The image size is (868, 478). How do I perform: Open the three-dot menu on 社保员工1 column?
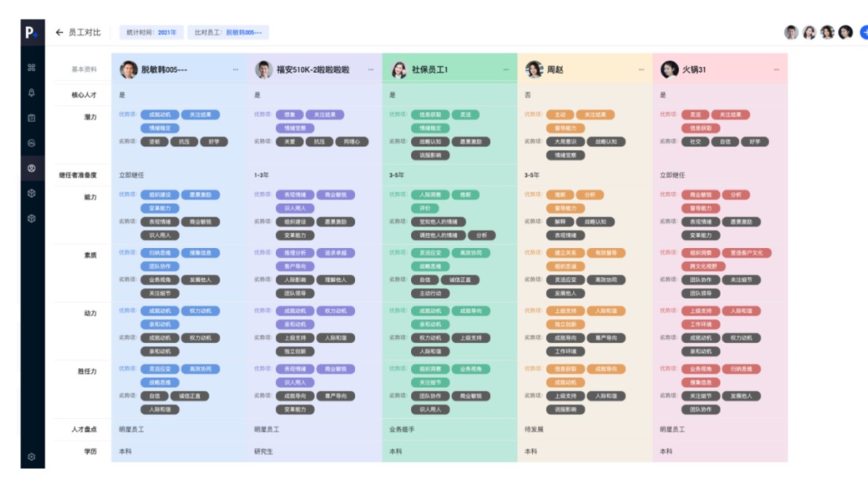pos(506,70)
